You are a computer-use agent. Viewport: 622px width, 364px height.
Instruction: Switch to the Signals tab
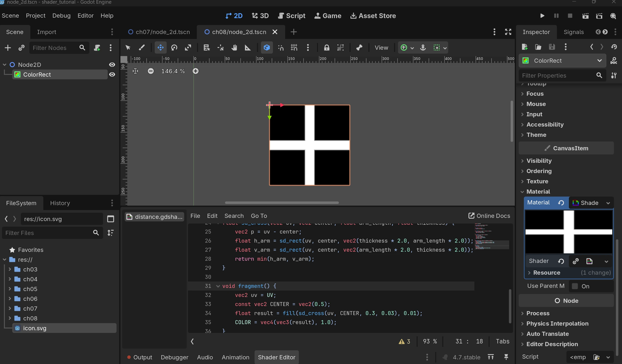574,32
